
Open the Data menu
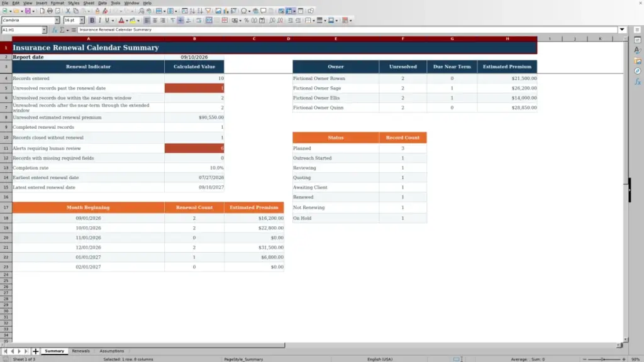point(103,3)
